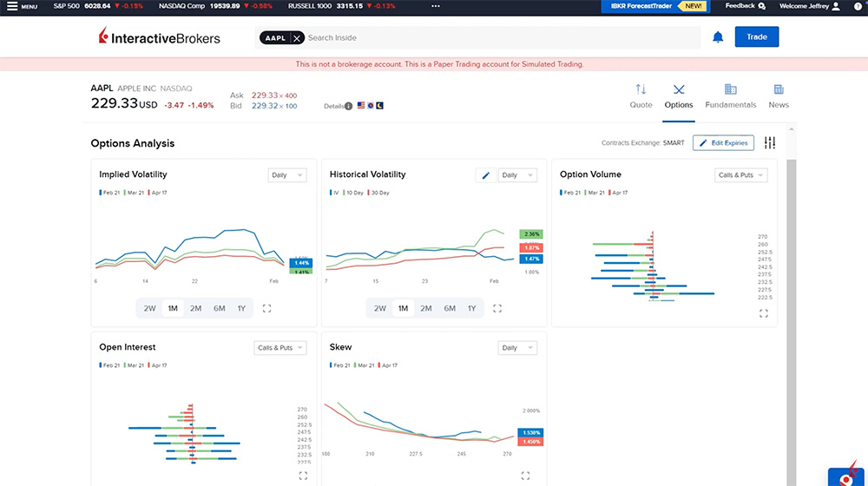Screen dimensions: 868x486
Task: Open the Details info icon
Action: coord(348,106)
